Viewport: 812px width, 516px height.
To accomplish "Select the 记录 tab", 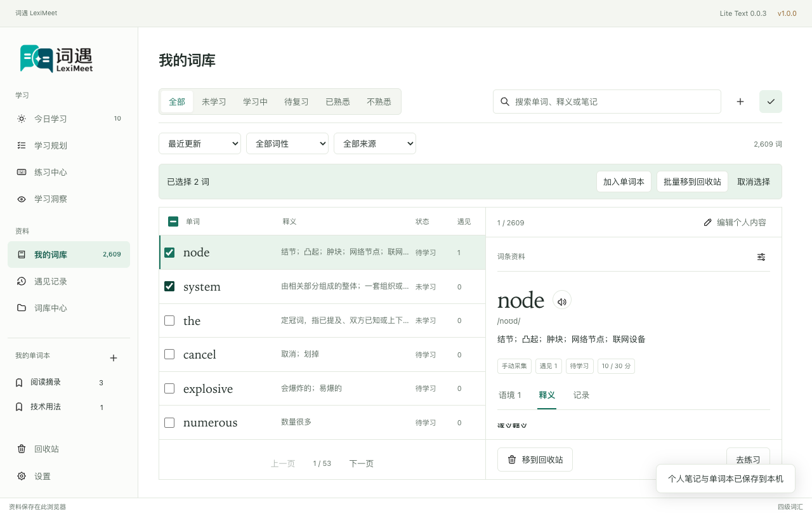I will pos(581,395).
